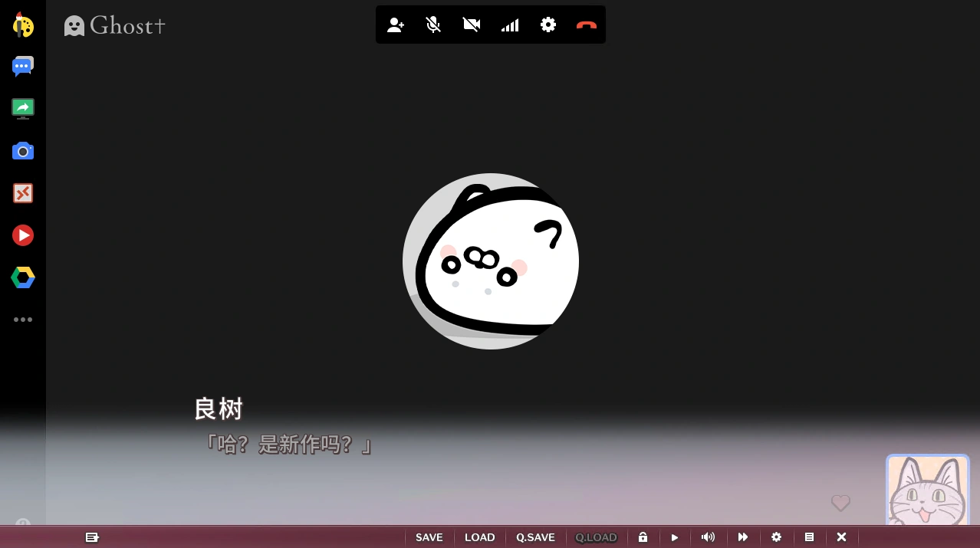The image size is (980, 548).
Task: Toggle the muted microphone button
Action: click(x=433, y=25)
